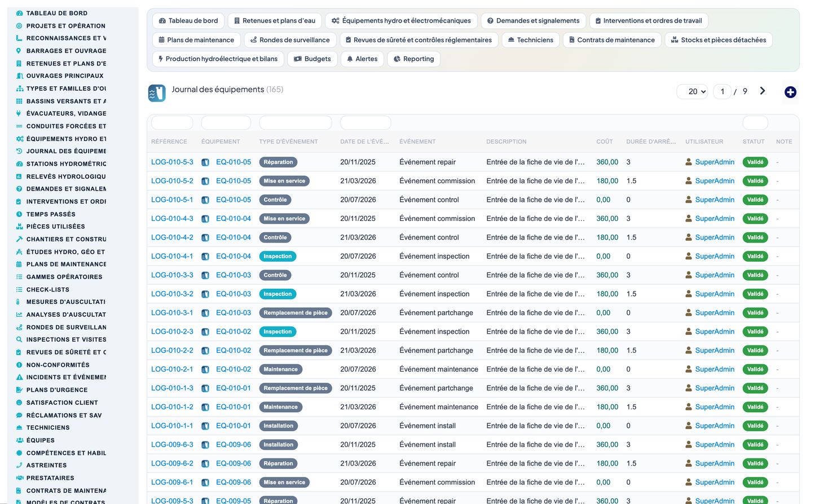Click the Évacuateurs, vidange sidebar icon

19,113
